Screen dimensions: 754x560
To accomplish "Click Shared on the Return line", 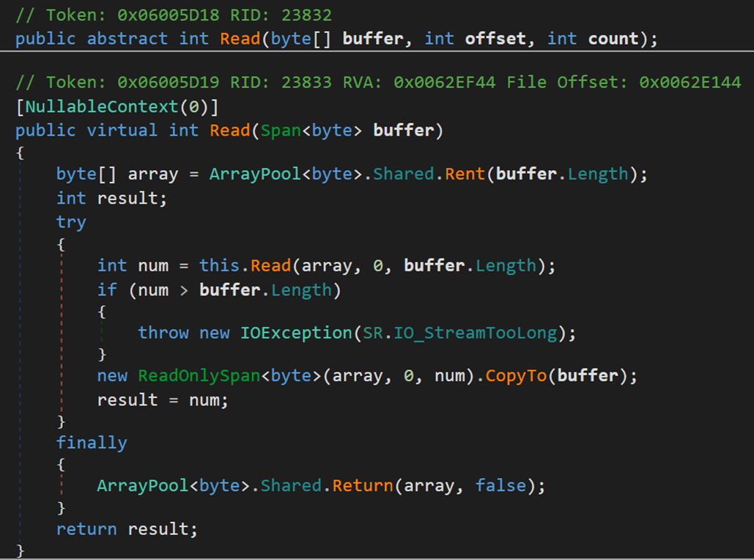I will (291, 485).
